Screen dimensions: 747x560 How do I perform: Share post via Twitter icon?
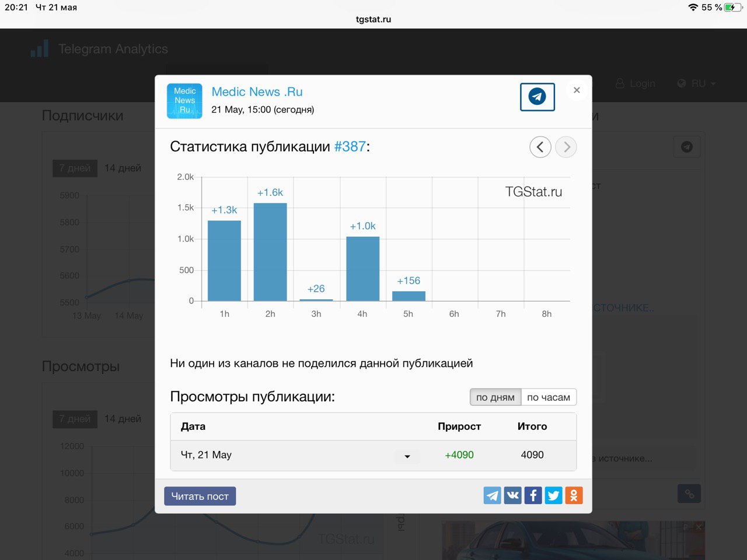coord(553,495)
